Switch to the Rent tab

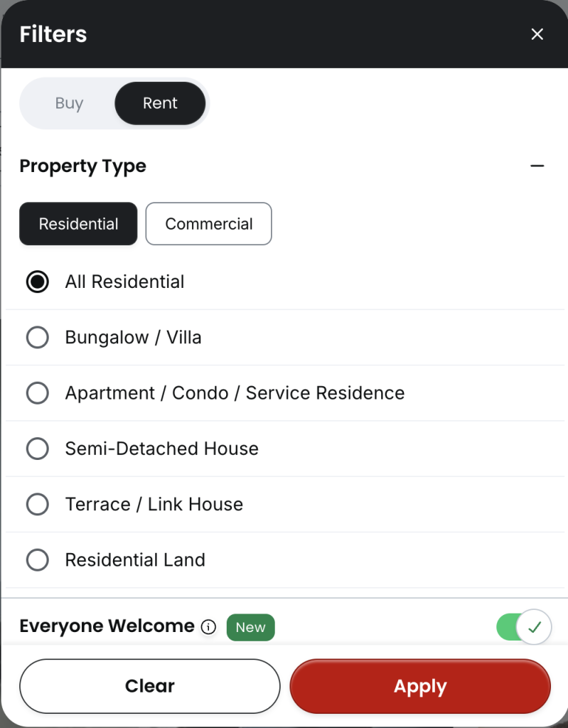pyautogui.click(x=160, y=103)
